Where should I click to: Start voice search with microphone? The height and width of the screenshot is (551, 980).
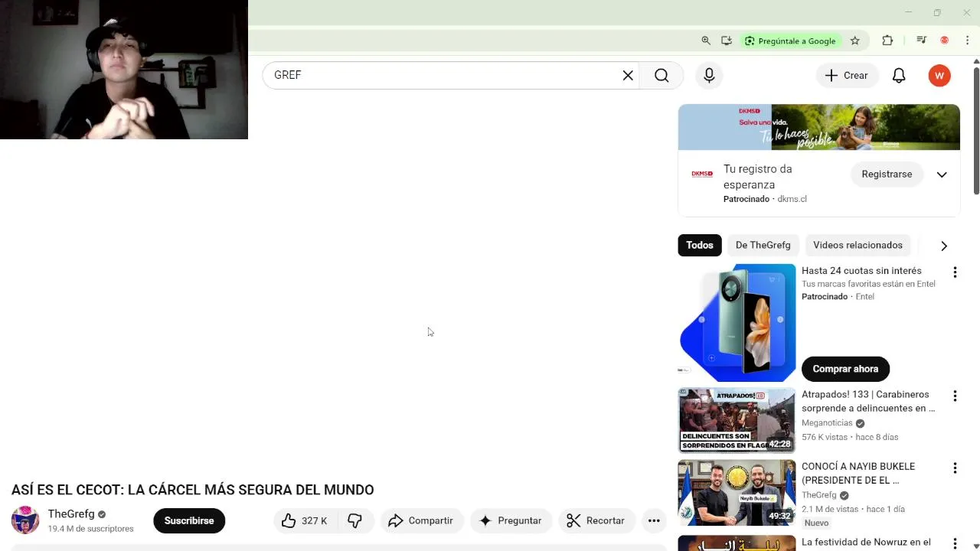click(709, 75)
